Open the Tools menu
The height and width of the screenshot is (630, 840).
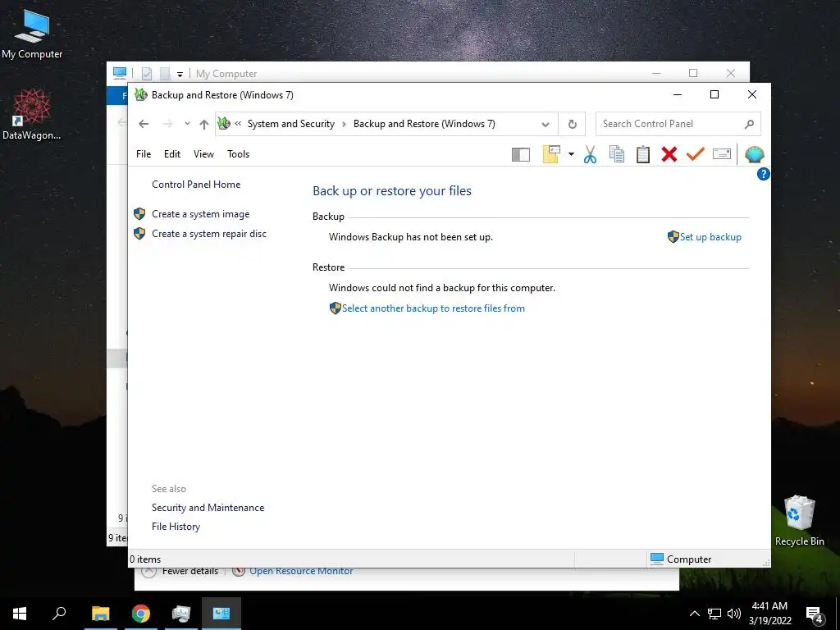[239, 154]
